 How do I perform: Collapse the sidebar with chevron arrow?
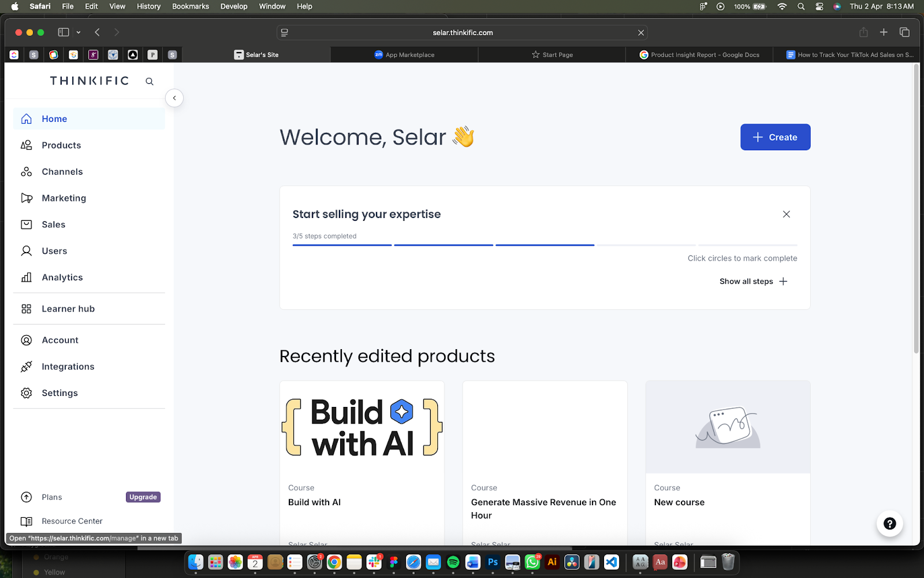174,98
